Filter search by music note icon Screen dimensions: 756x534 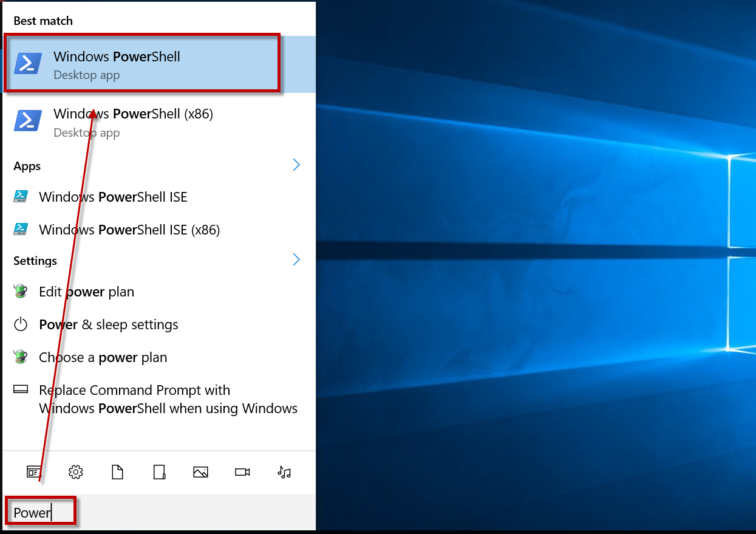click(x=284, y=472)
